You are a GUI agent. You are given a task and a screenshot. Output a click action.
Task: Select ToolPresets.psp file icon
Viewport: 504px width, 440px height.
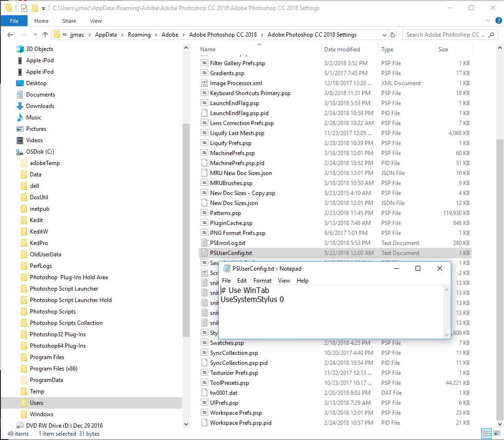click(204, 382)
